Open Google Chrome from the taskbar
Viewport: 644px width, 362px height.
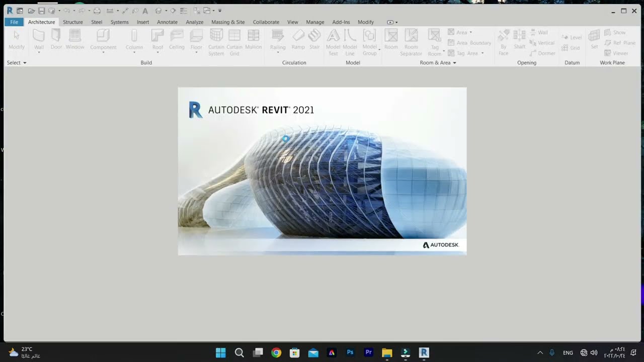click(x=276, y=352)
